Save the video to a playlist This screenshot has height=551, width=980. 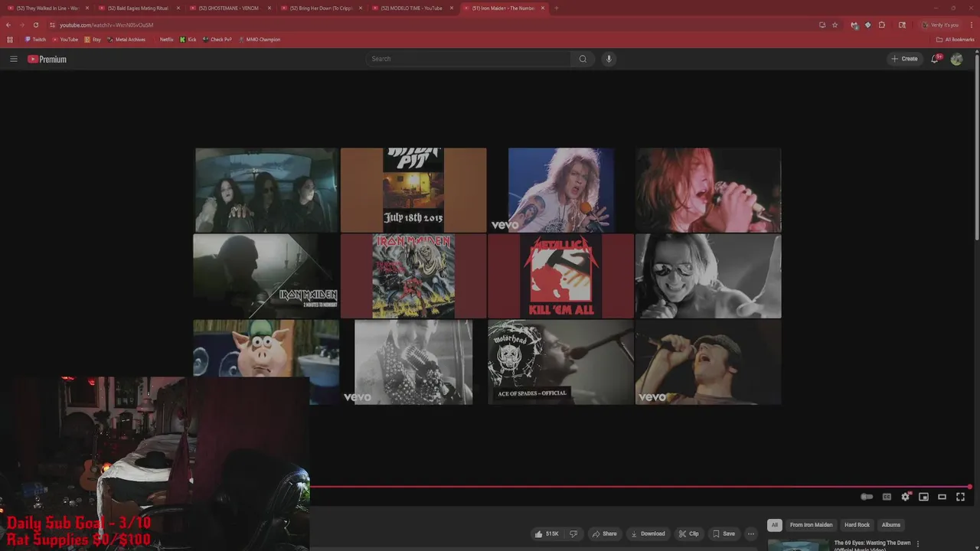(x=724, y=533)
